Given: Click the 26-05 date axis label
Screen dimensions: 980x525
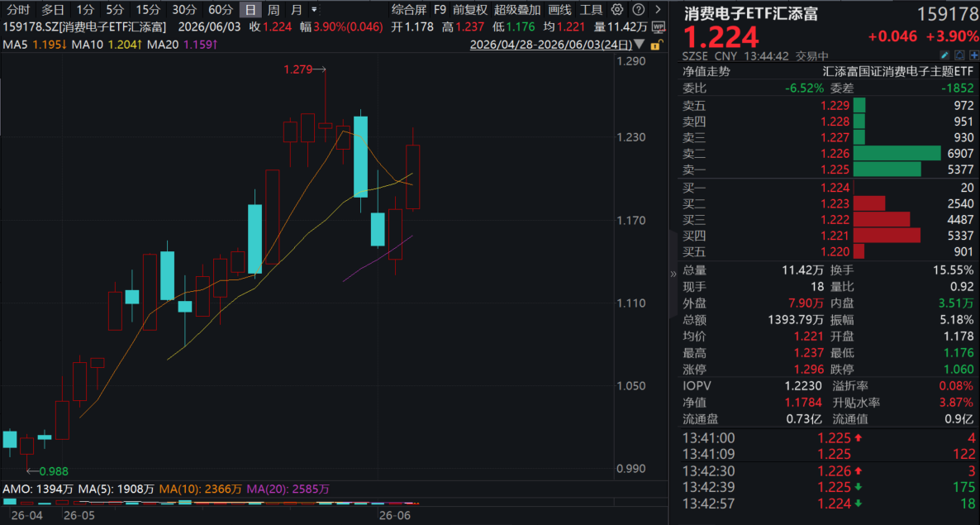Looking at the screenshot, I should [x=78, y=517].
